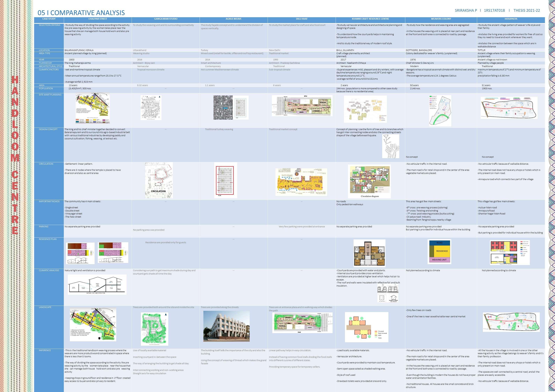Click the Residence Plan row label
This screenshot has width=555, height=392.
point(48,239)
